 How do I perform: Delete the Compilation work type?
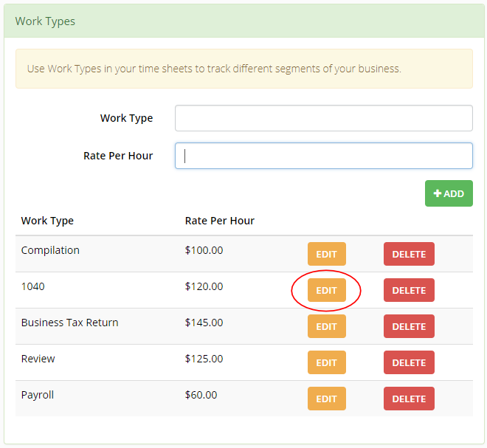pos(409,254)
